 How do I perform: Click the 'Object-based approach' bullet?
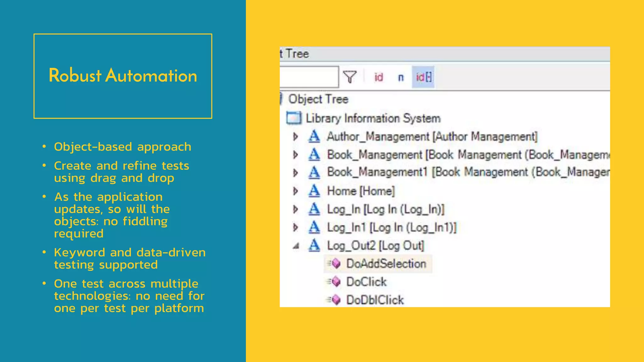point(122,147)
